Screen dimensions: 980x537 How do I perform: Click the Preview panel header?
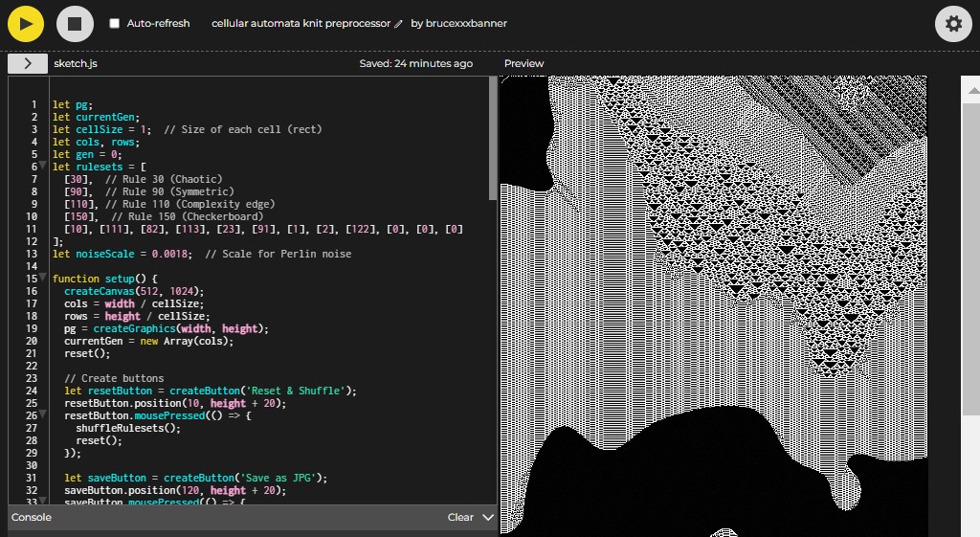523,63
